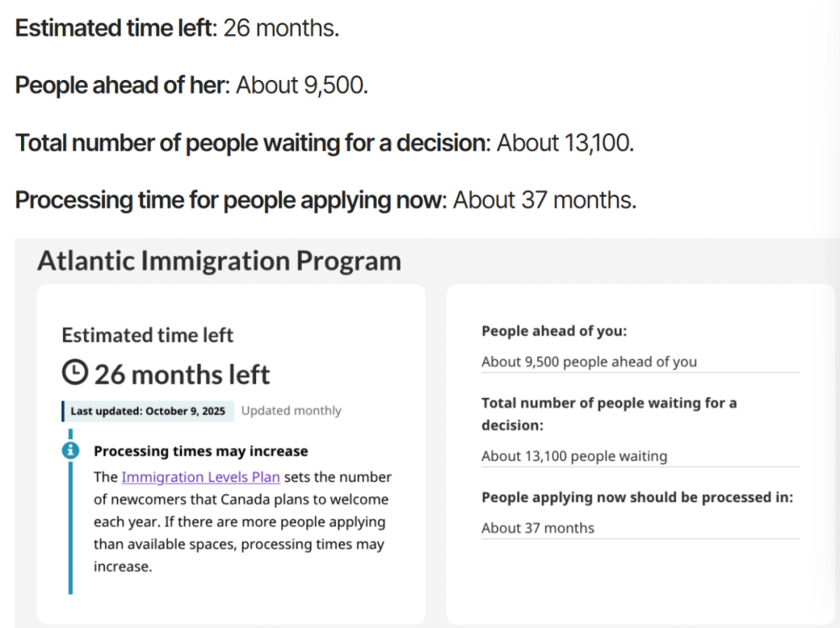Open the Immigration Levels Plan link
The width and height of the screenshot is (840, 628).
click(201, 476)
